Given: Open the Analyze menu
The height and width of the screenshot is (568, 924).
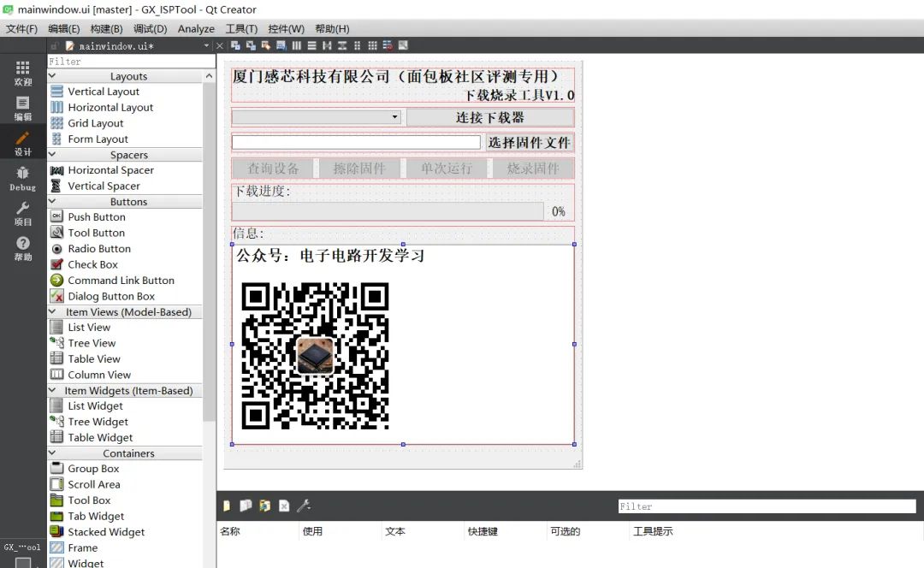Looking at the screenshot, I should coord(196,28).
